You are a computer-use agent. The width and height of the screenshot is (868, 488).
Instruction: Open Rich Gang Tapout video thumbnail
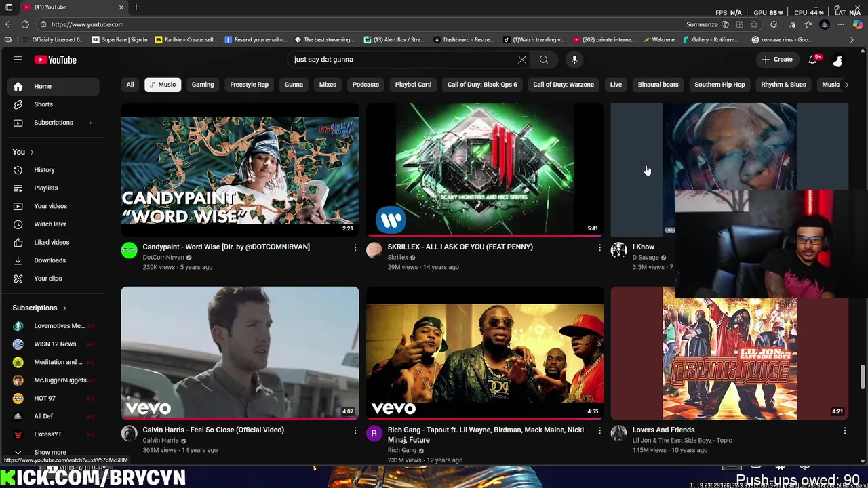point(485,352)
